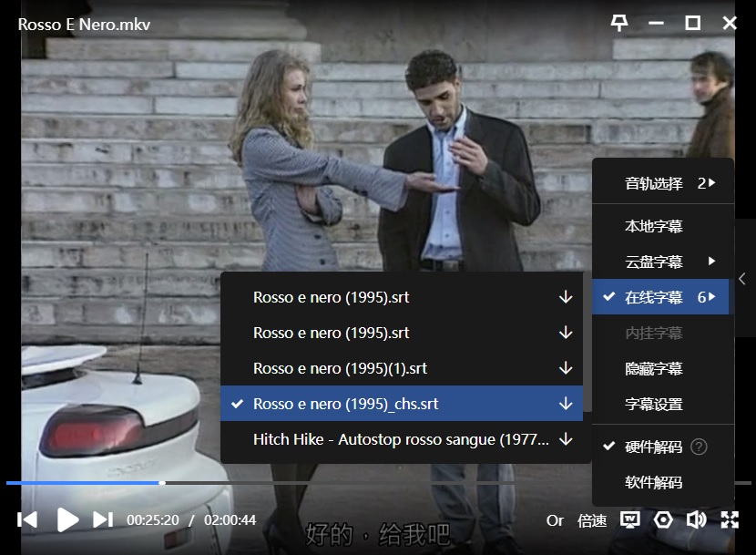Skip to the next video
Screen dimensions: 756x555
(x=103, y=519)
